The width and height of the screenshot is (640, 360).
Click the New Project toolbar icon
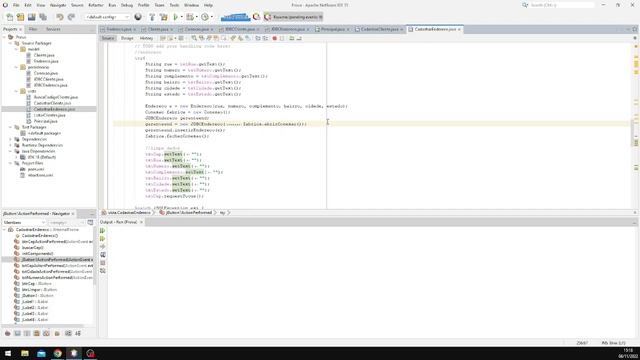[20, 17]
